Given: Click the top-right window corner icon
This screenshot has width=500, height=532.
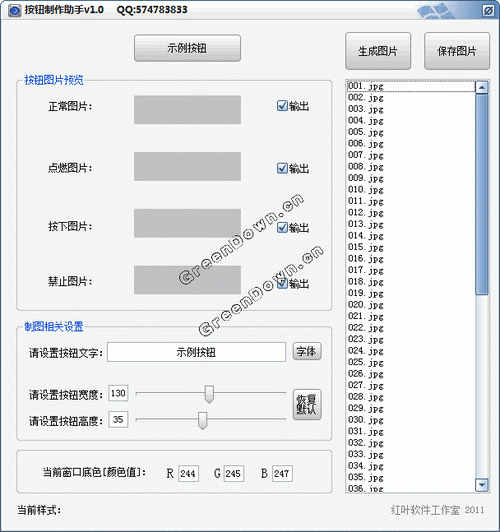Looking at the screenshot, I should click(x=488, y=11).
